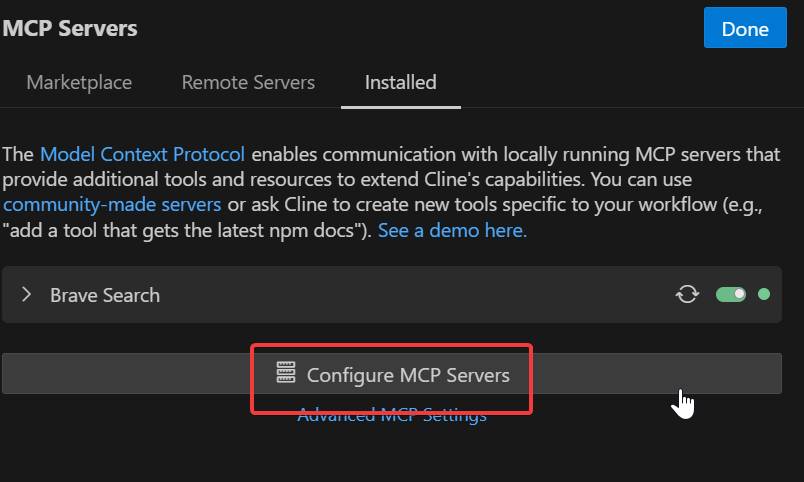Viewport: 804px width, 482px height.
Task: Follow the Model Context Protocol link
Action: click(x=142, y=155)
